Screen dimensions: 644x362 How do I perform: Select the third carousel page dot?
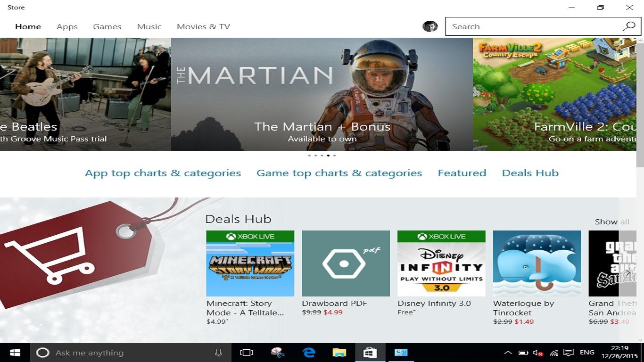point(322,155)
